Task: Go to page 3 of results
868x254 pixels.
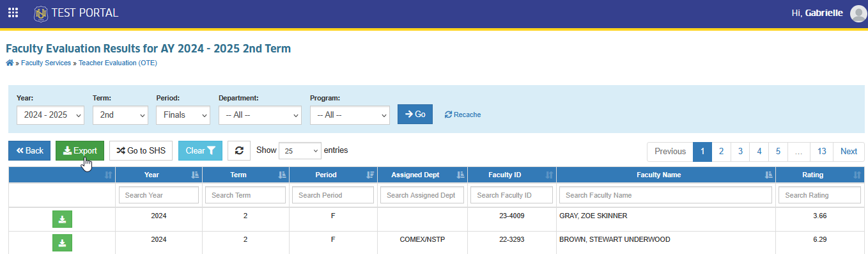Action: tap(740, 152)
